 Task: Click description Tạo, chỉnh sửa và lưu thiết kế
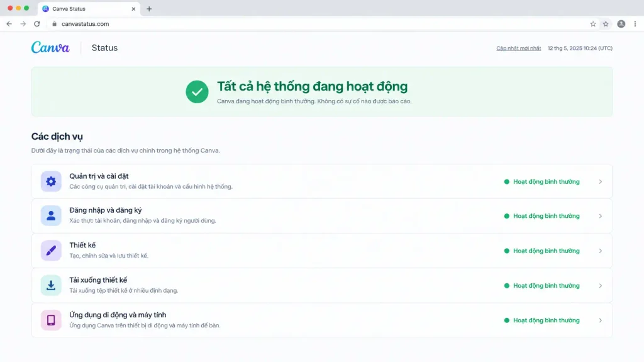coord(109,256)
